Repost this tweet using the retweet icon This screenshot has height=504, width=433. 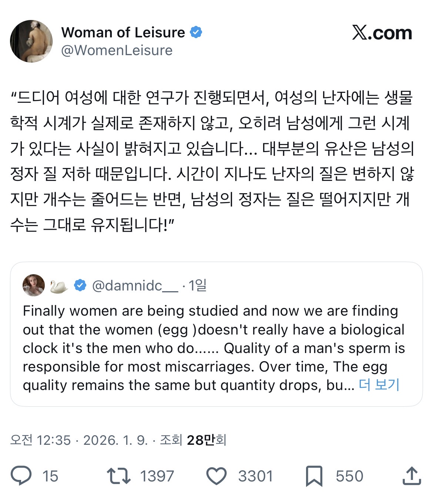[x=118, y=476]
